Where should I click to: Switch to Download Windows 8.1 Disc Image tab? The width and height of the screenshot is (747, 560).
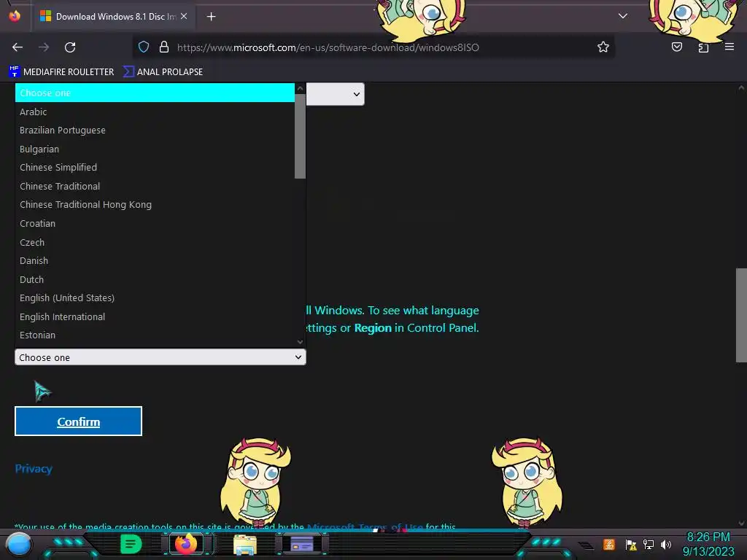pyautogui.click(x=113, y=16)
